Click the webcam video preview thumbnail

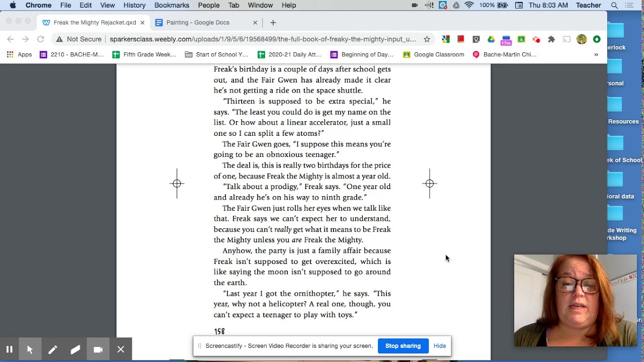tap(575, 300)
